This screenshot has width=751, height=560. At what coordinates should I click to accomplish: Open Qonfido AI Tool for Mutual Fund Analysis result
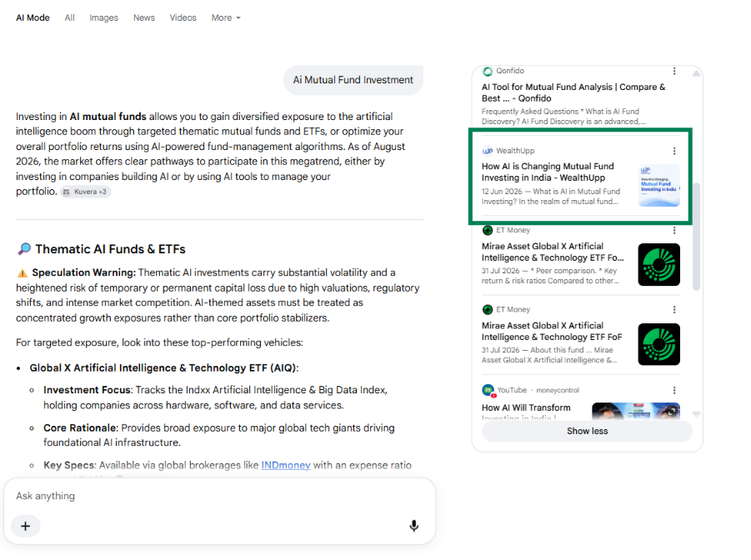point(573,92)
